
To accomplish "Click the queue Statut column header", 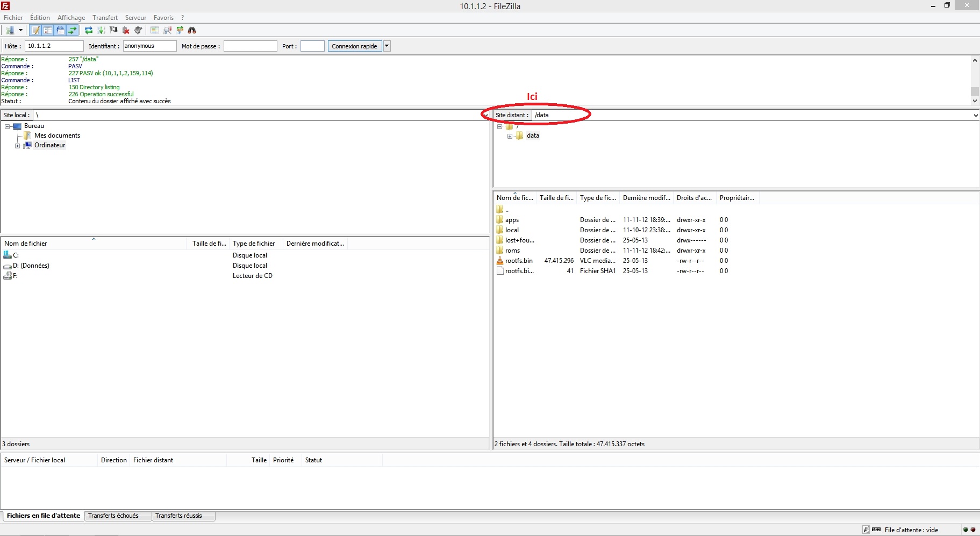I will point(341,460).
